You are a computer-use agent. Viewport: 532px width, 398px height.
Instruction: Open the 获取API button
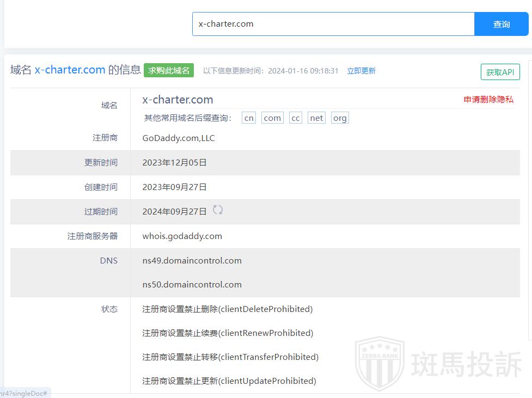point(500,72)
